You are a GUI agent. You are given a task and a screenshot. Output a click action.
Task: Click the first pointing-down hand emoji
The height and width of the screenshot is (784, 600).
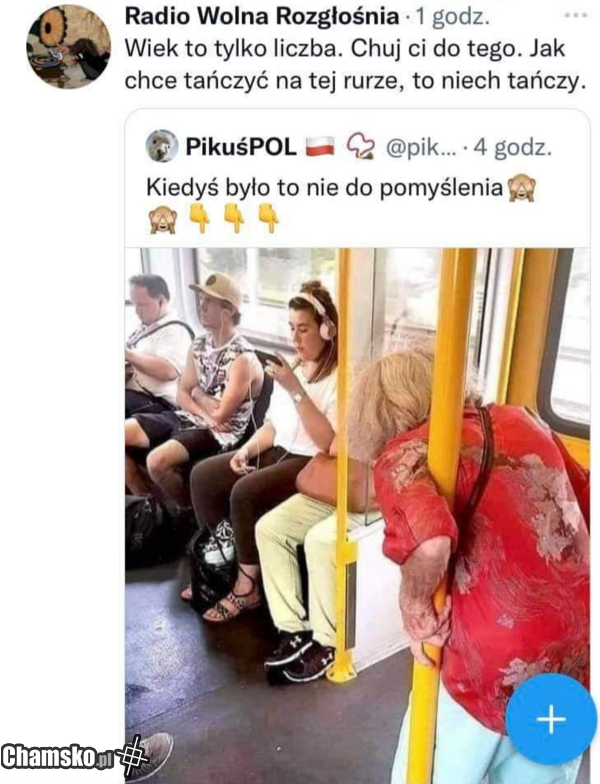(x=200, y=218)
